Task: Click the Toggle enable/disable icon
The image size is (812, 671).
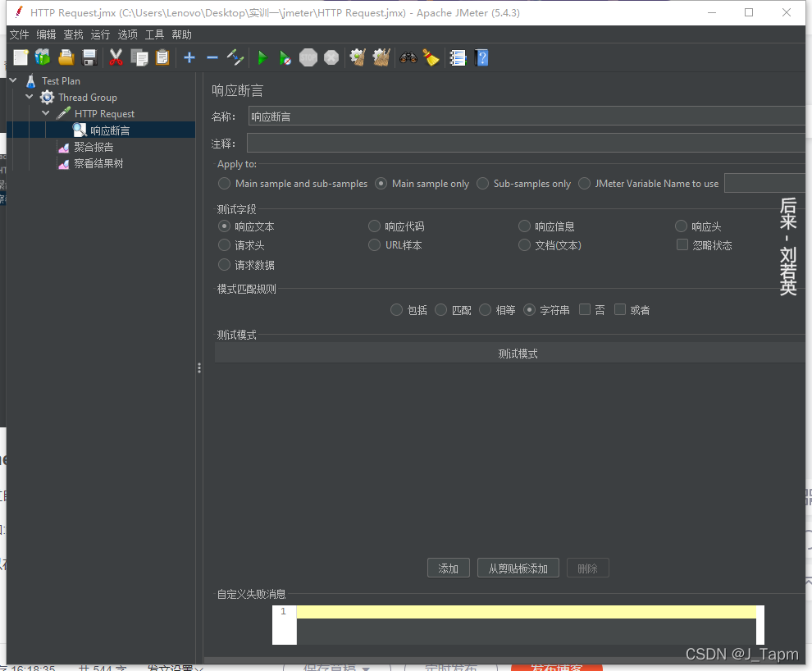Action: coord(235,57)
